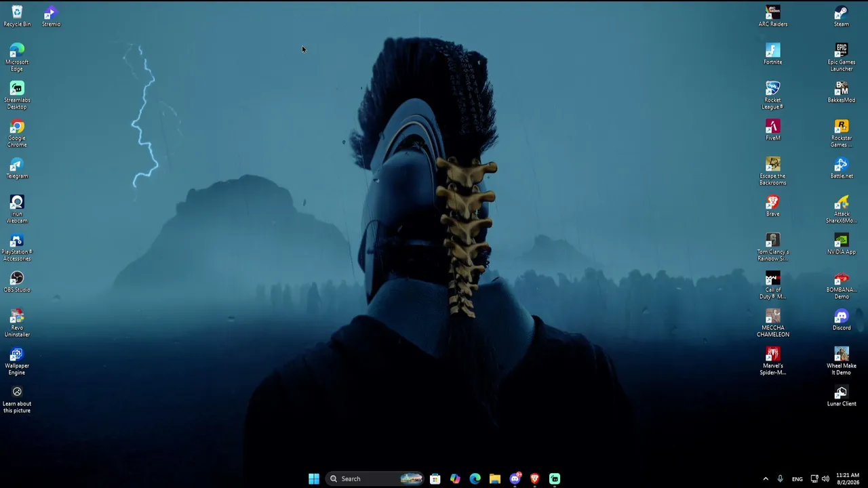The width and height of the screenshot is (868, 488).
Task: Select the Escape the Backrooms shortcut
Action: 773,171
